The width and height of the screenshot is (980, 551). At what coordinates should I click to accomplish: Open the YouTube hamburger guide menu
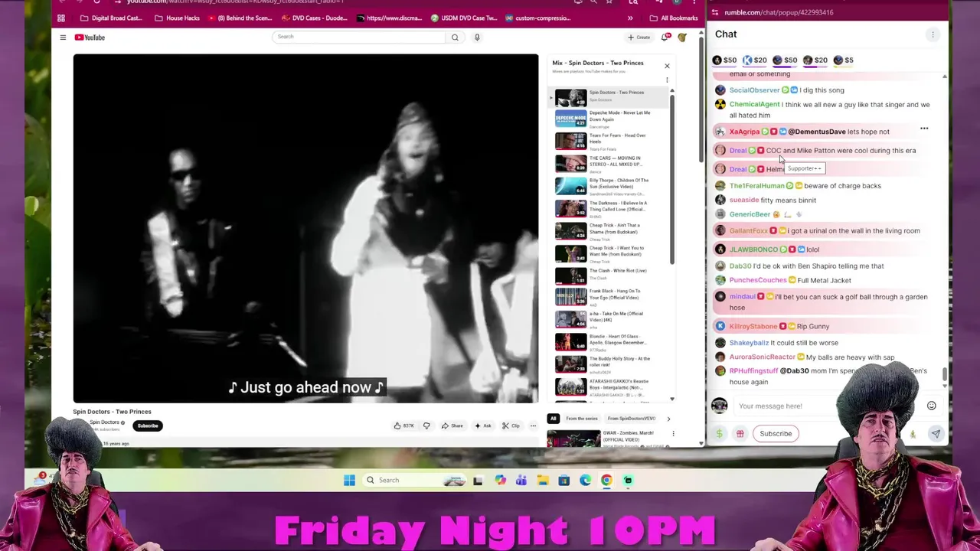tap(63, 37)
